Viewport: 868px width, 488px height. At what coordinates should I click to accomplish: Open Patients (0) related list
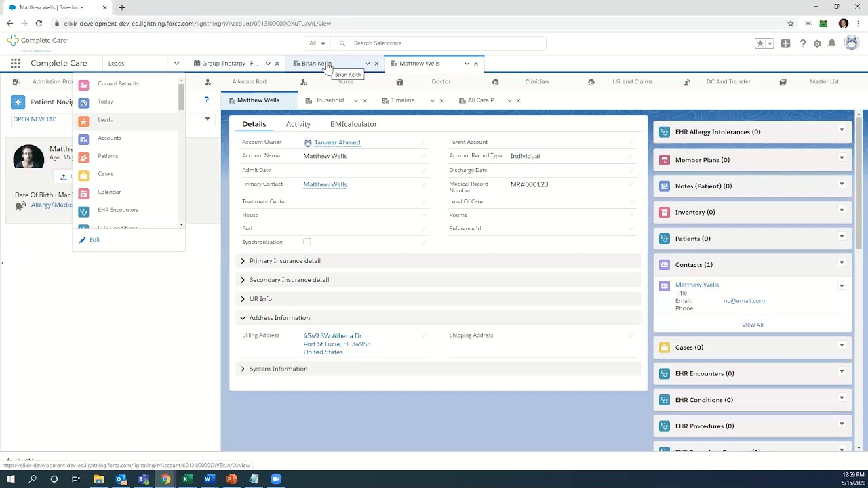click(692, 239)
